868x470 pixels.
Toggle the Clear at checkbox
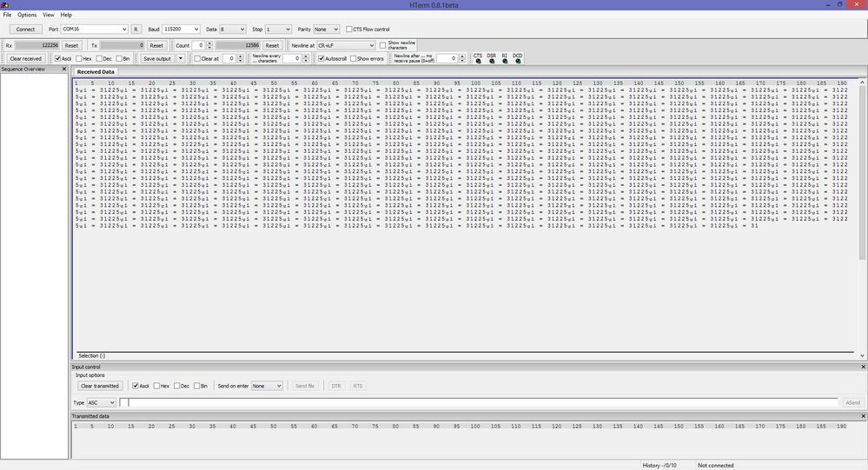pos(197,59)
